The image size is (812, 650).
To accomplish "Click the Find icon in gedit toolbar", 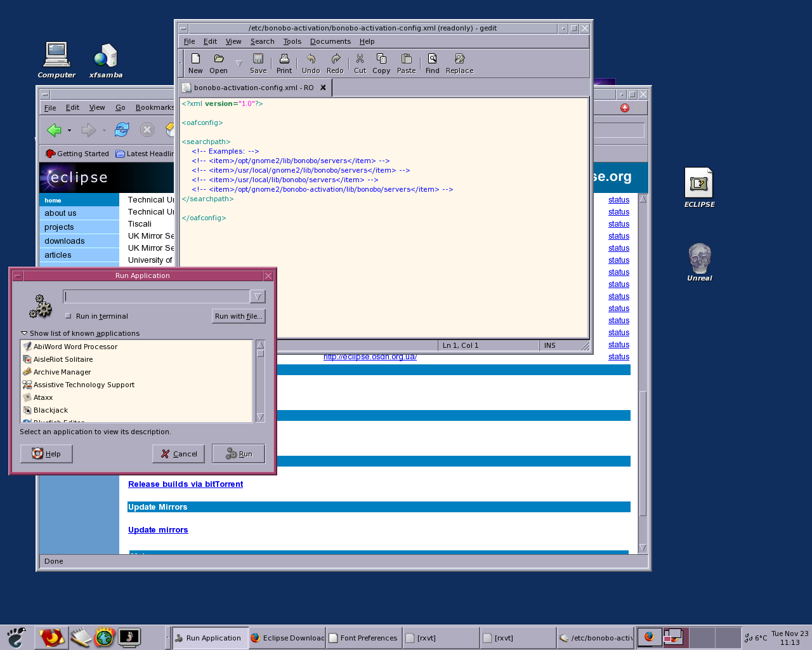I will (432, 59).
